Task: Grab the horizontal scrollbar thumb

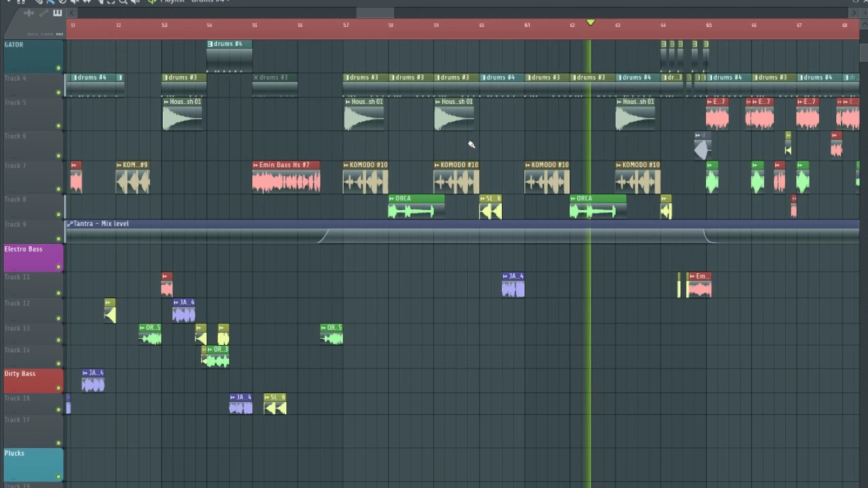Action: [x=375, y=13]
